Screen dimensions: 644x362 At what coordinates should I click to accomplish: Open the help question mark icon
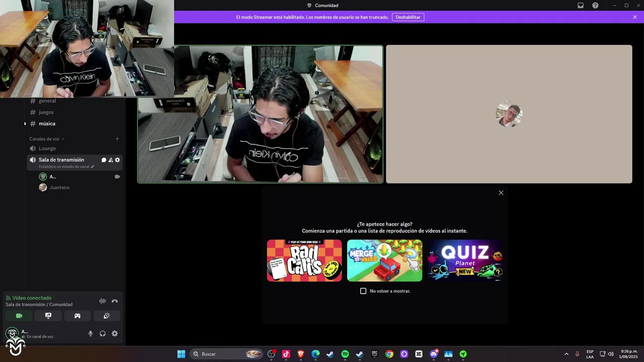pos(595,6)
